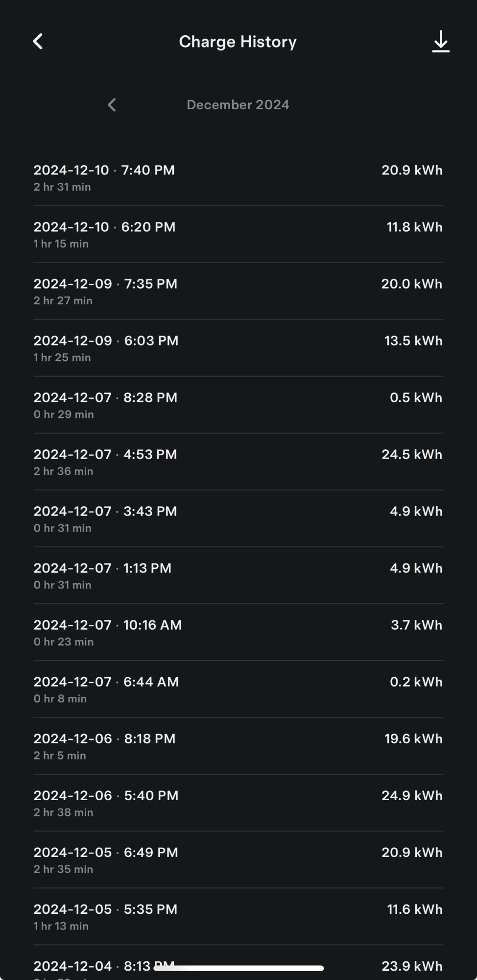Viewport: 477px width, 980px height.
Task: Open the 2024-12-07 3:43 PM session
Action: click(238, 518)
